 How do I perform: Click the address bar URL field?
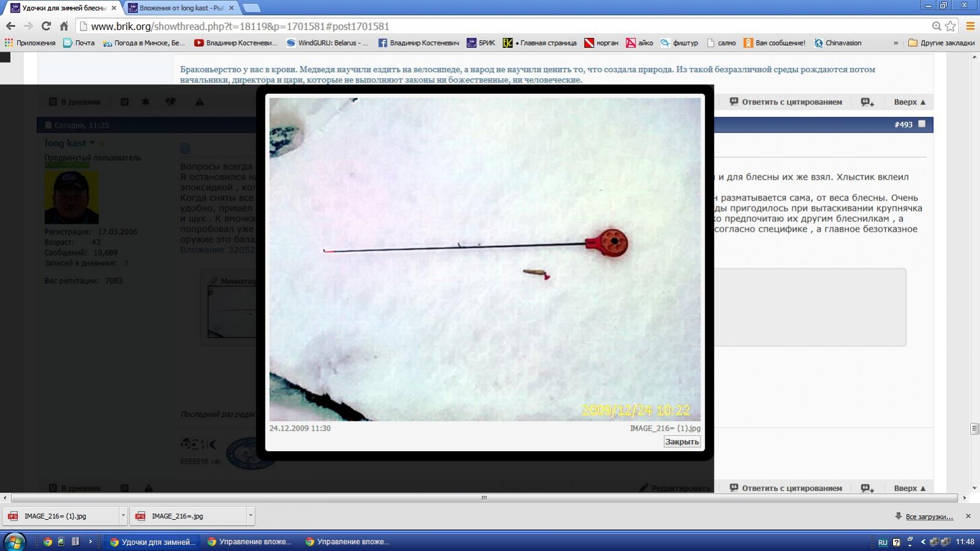tap(490, 26)
